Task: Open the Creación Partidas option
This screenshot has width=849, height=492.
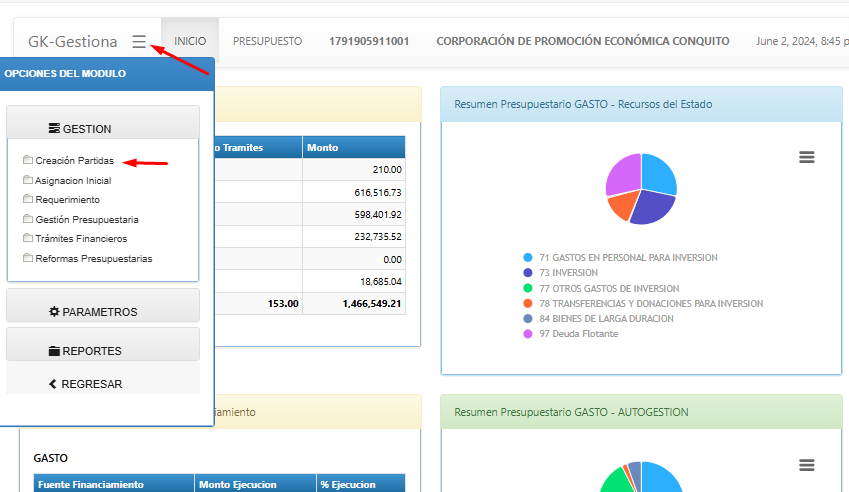Action: point(75,161)
